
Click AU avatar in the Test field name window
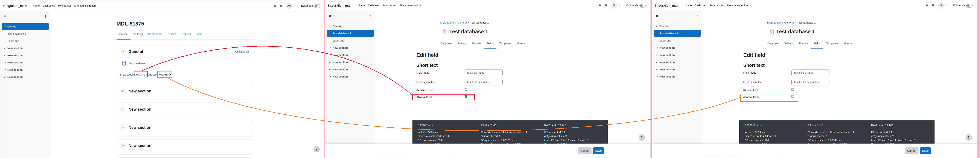614,5
